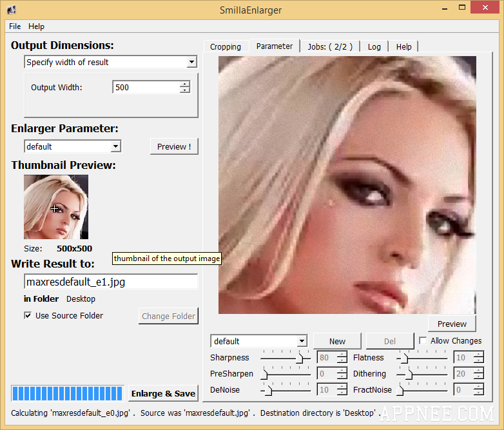Viewport: 504px width, 430px height.
Task: Click the Change Folder button
Action: pos(168,316)
